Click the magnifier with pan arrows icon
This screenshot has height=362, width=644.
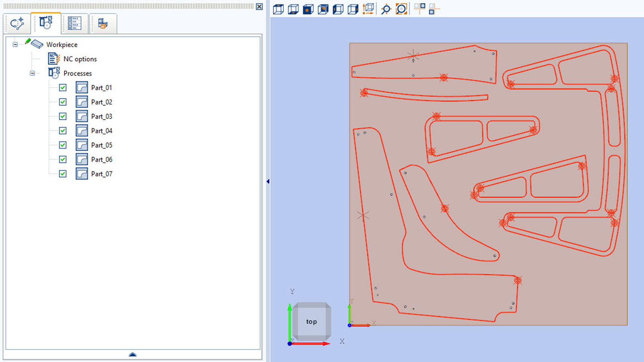[x=386, y=9]
